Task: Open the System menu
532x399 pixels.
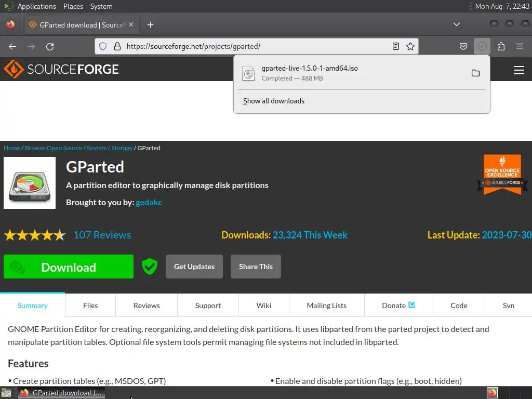Action: pyautogui.click(x=101, y=6)
